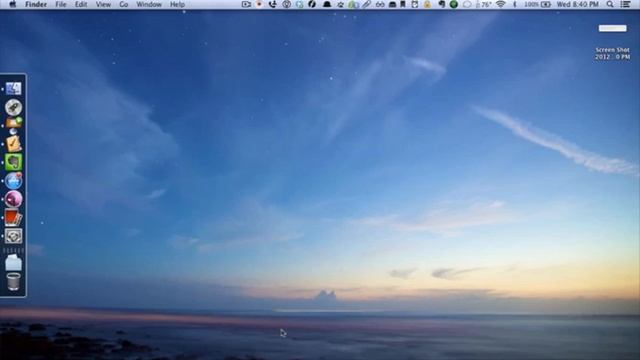Viewport: 640px width, 360px height.
Task: Launch the gray square app in Dock
Action: tap(13, 236)
